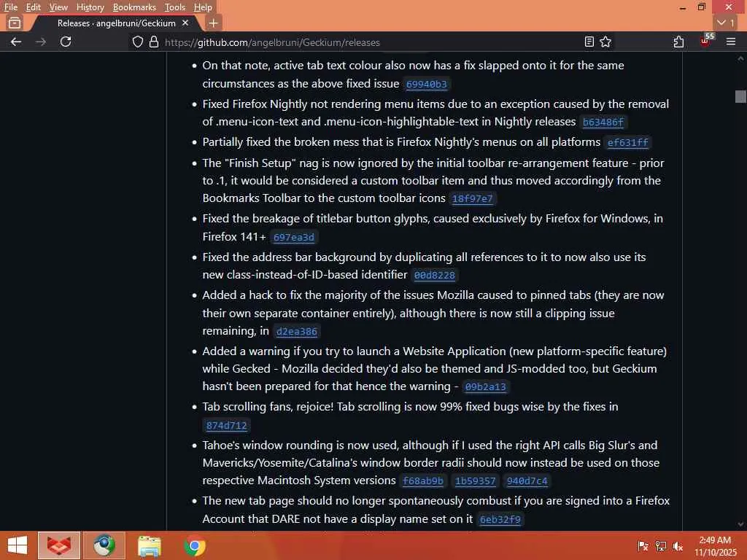Open commit link 6eb32f9
The image size is (747, 560).
(500, 519)
